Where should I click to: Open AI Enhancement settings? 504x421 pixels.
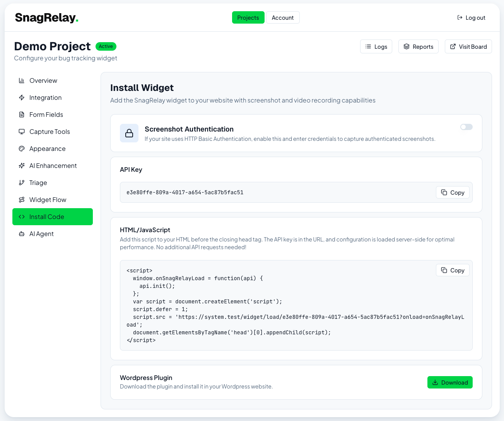click(53, 166)
